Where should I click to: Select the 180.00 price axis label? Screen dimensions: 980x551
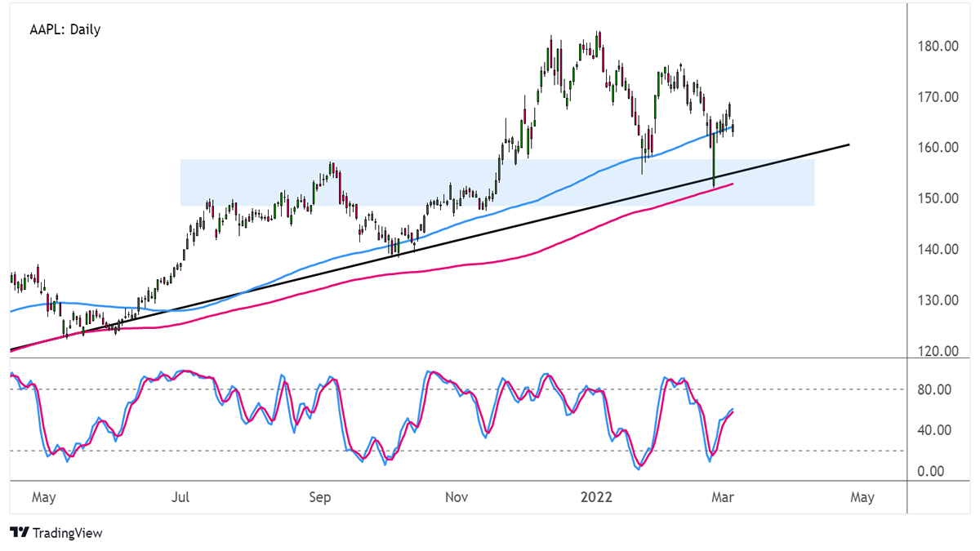(938, 46)
